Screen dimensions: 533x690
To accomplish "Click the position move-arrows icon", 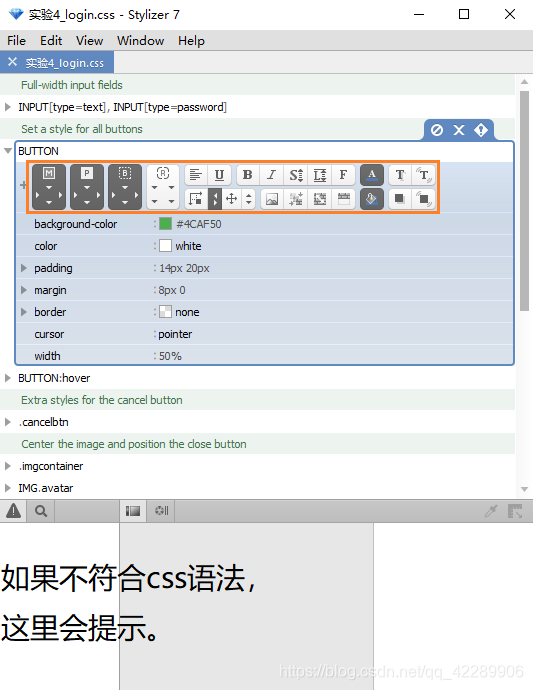I will click(232, 199).
